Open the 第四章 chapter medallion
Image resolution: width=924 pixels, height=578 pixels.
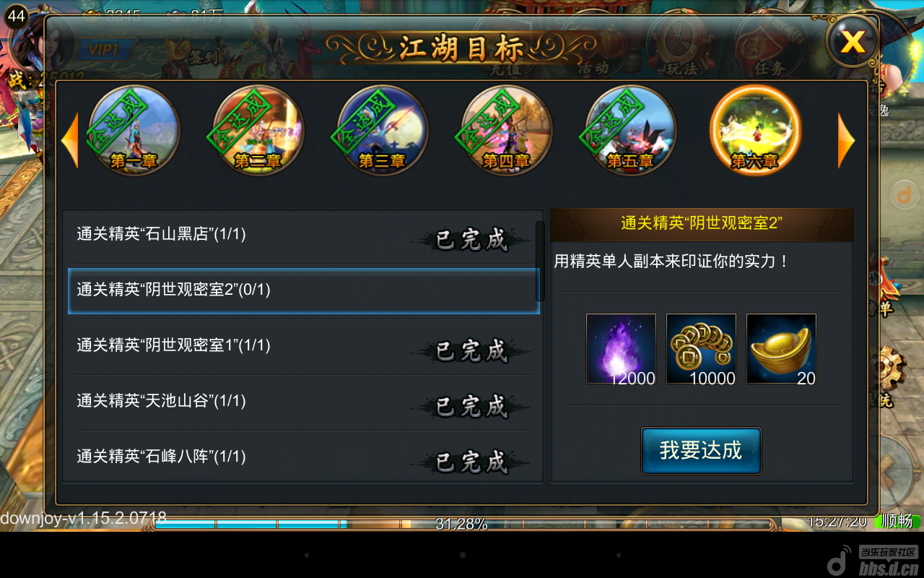507,131
